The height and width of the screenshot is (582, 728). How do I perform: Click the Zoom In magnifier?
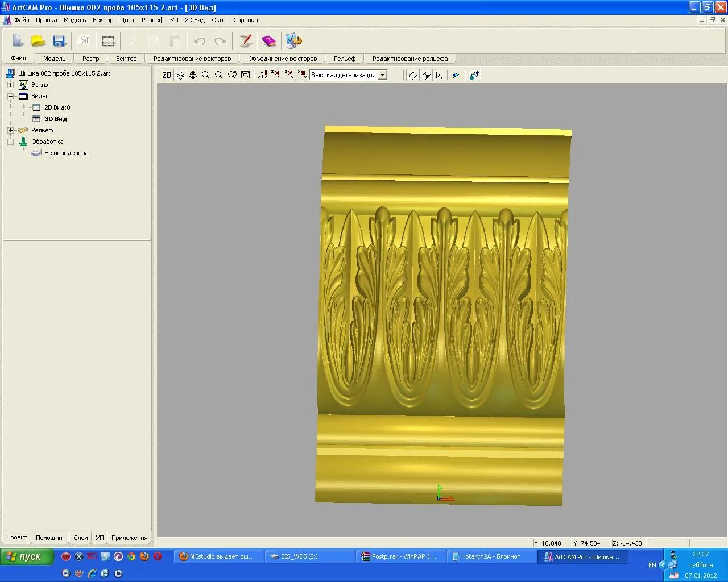tap(206, 75)
